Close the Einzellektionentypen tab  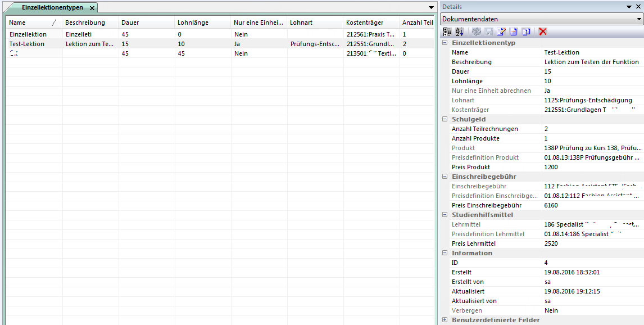click(92, 8)
